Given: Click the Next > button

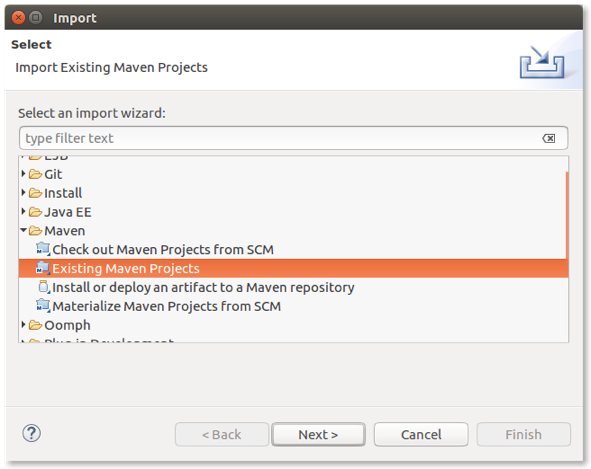Looking at the screenshot, I should pos(318,434).
